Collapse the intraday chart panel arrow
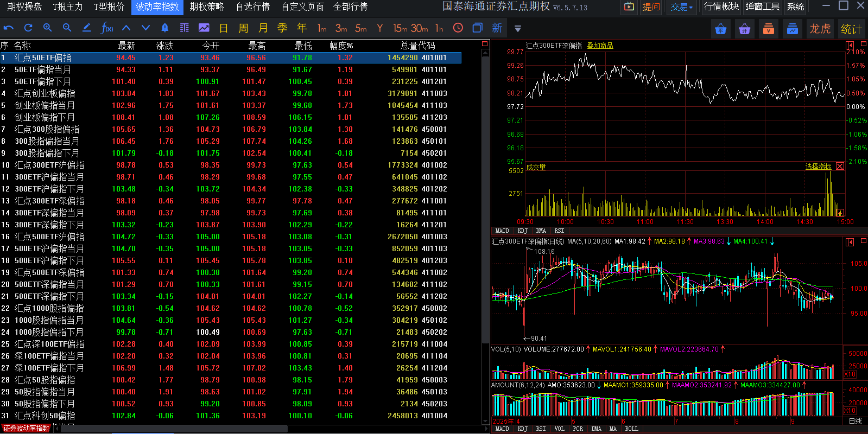The height and width of the screenshot is (434, 868). pyautogui.click(x=850, y=46)
